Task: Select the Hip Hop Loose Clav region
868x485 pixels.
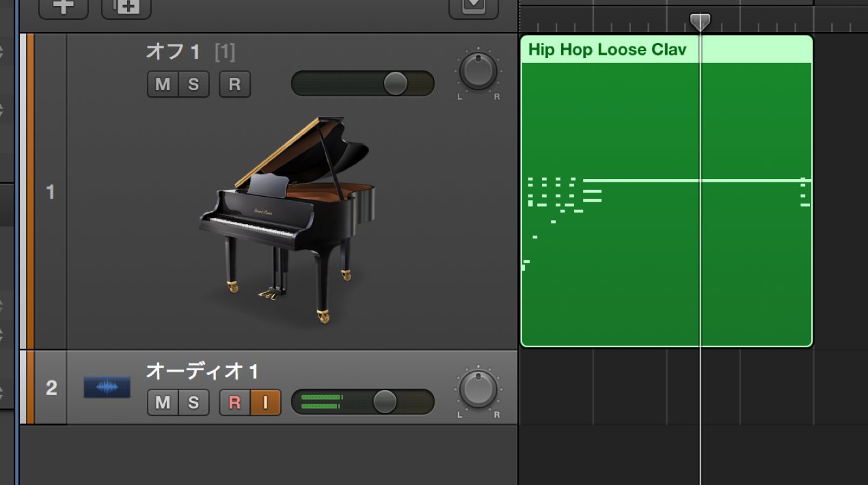Action: click(666, 191)
